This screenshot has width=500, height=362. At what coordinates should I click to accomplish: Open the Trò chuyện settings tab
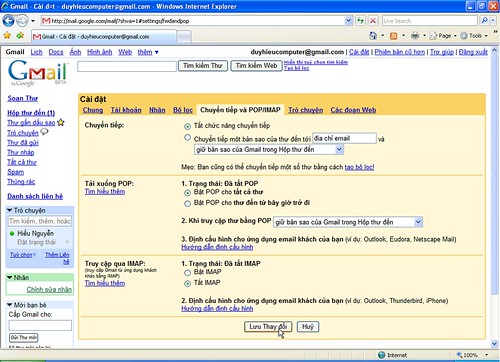(x=306, y=110)
